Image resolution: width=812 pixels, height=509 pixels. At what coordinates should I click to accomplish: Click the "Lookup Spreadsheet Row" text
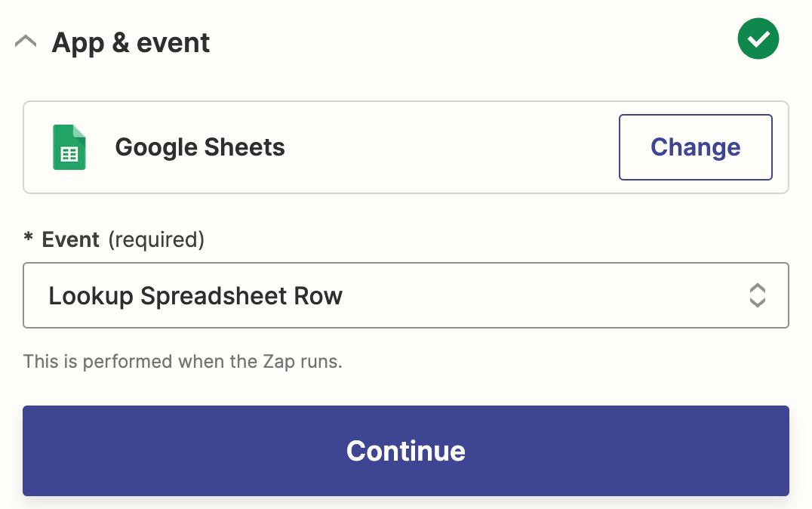pyautogui.click(x=195, y=296)
